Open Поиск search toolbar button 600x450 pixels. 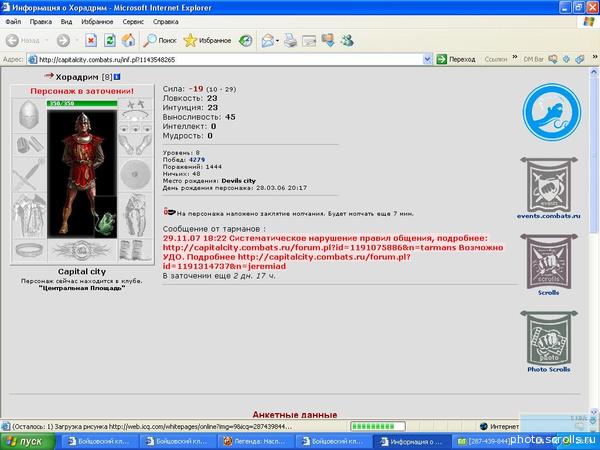(x=160, y=40)
